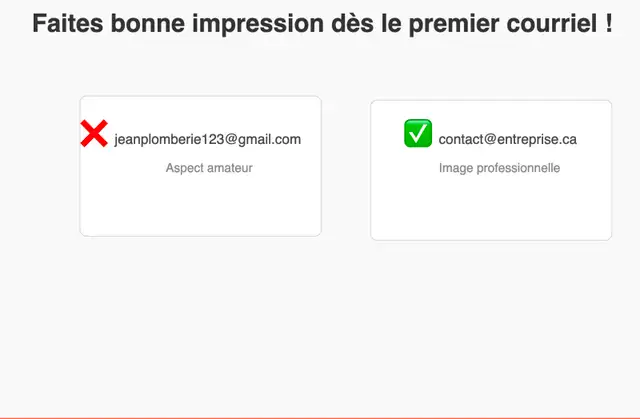Click the green checkmark icon
The width and height of the screenshot is (640, 419).
tap(418, 133)
